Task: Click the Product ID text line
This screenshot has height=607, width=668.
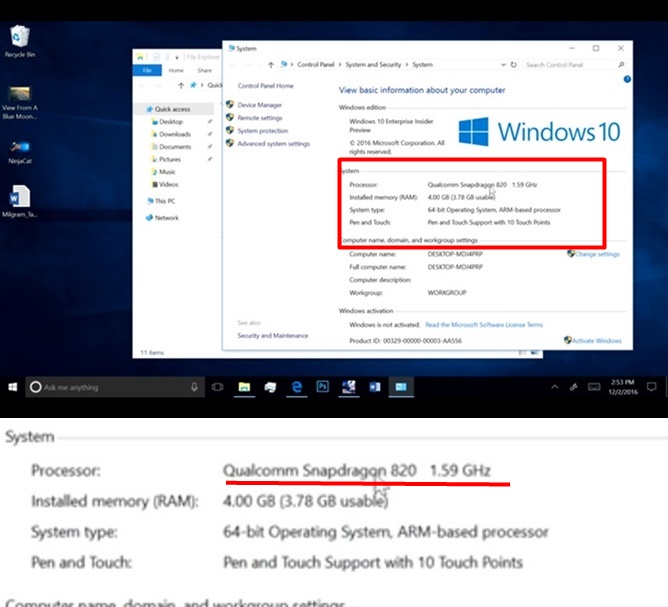Action: 405,340
